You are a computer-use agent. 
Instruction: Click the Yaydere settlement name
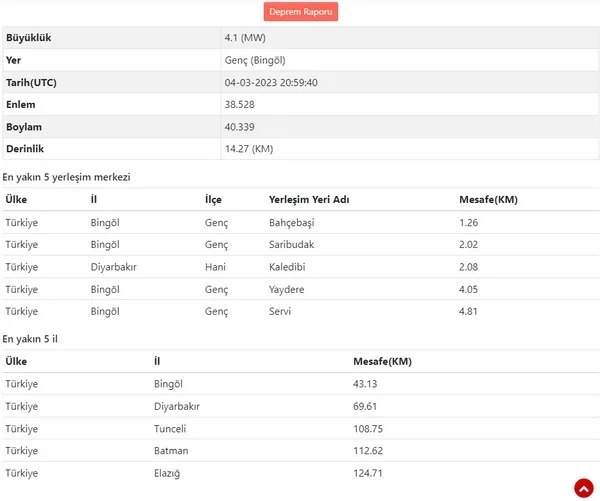[288, 289]
